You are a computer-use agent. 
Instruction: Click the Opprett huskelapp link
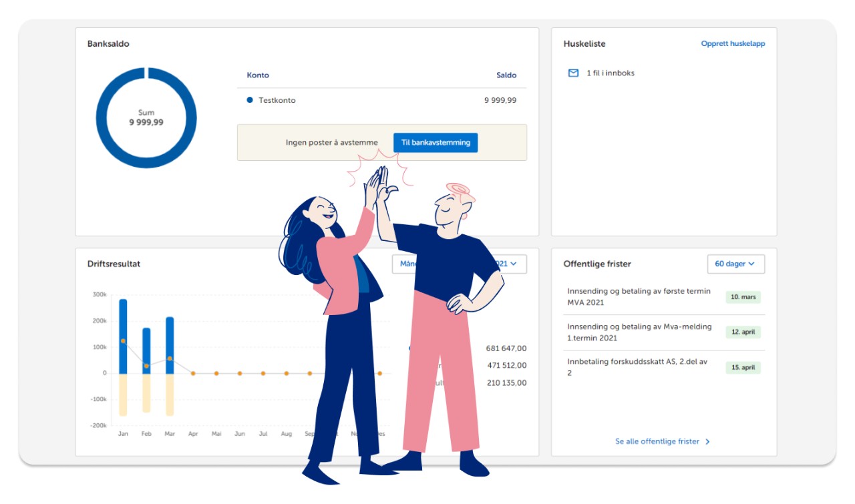pos(733,44)
